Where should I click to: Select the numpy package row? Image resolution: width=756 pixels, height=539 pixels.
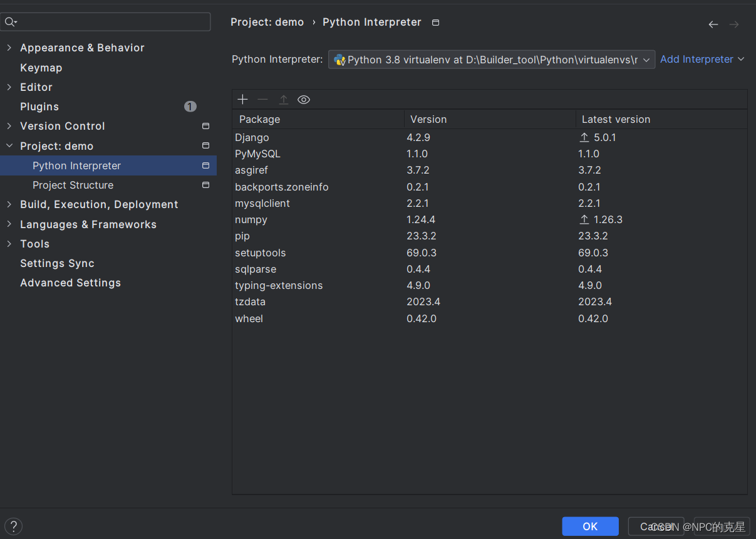pos(490,219)
